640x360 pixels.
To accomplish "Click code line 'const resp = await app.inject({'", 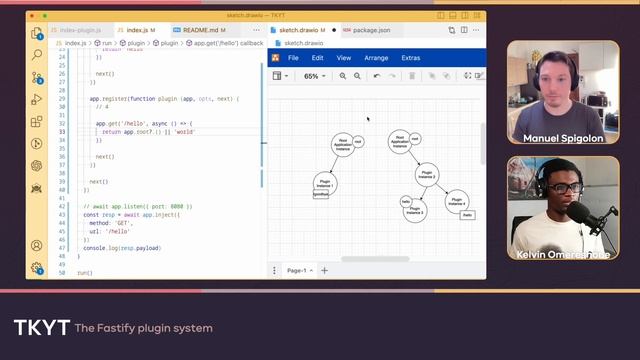I will point(131,215).
